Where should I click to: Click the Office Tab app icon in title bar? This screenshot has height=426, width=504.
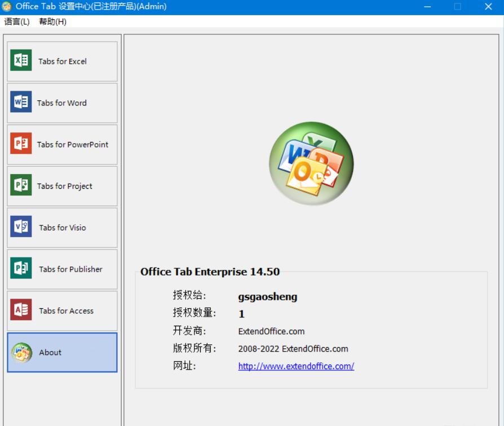(6, 6)
